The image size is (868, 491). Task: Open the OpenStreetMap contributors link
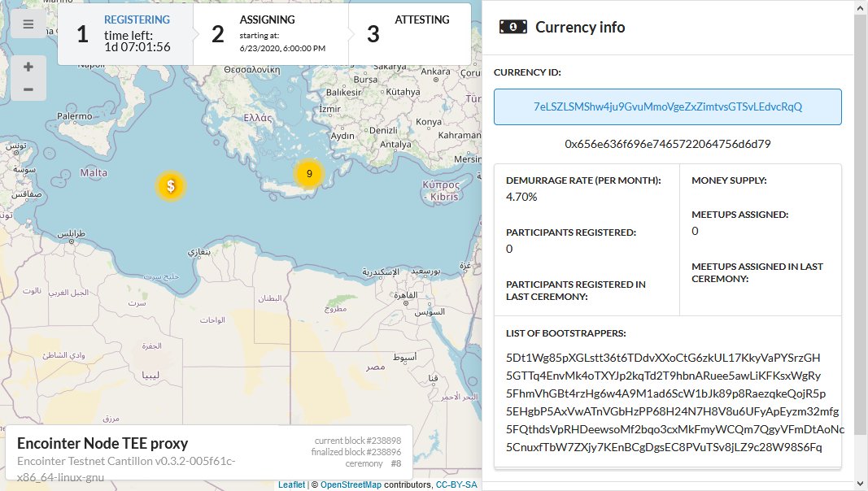(351, 485)
